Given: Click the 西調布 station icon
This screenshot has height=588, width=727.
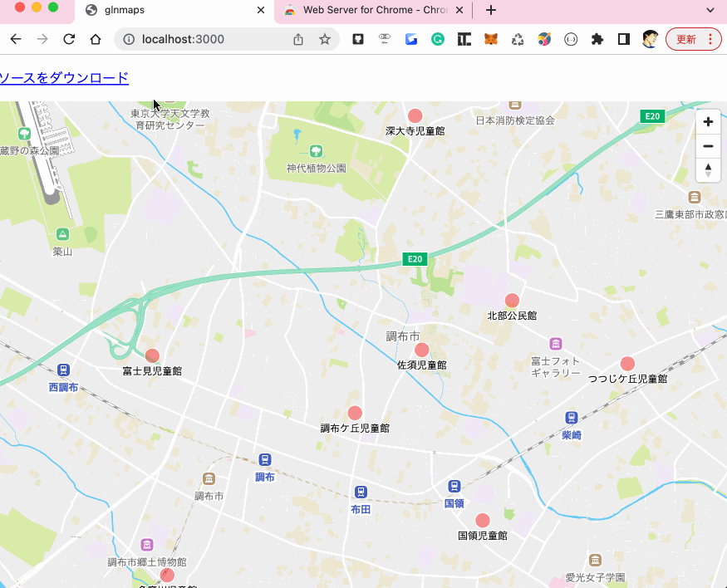Looking at the screenshot, I should 63,370.
